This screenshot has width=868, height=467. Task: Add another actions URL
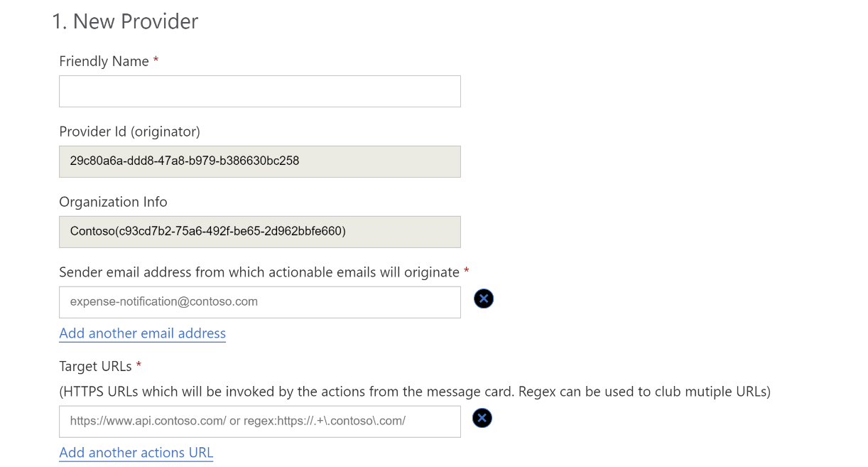[x=136, y=453]
